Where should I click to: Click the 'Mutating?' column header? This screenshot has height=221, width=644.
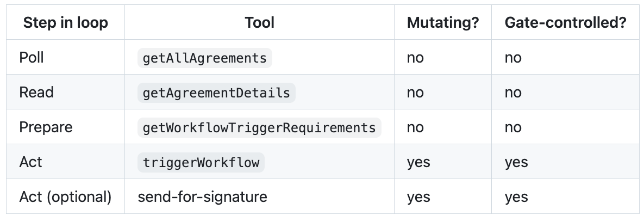click(x=443, y=23)
